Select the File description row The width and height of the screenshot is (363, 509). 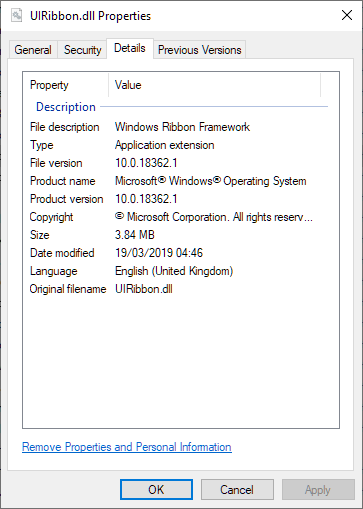pyautogui.click(x=179, y=127)
